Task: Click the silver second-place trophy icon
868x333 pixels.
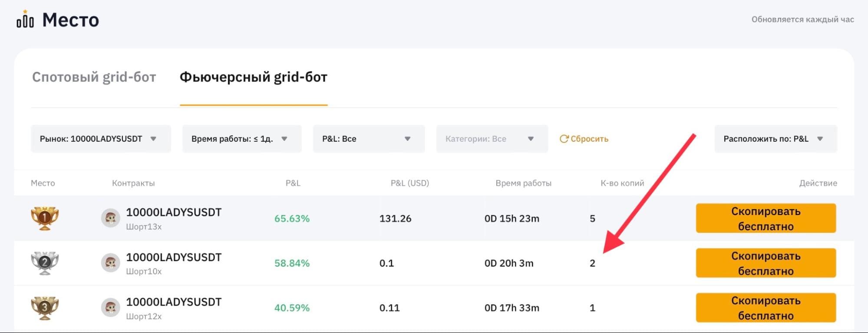Action: 45,263
